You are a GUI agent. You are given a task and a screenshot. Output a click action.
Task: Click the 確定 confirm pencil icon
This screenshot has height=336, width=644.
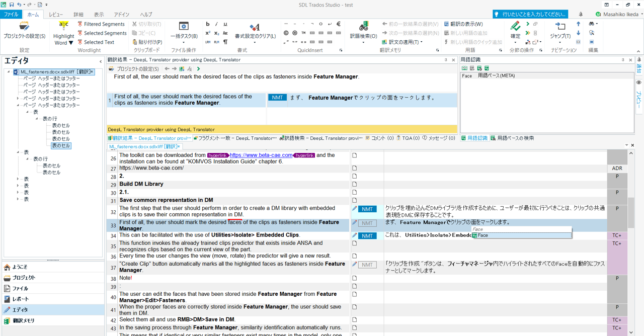(x=515, y=26)
